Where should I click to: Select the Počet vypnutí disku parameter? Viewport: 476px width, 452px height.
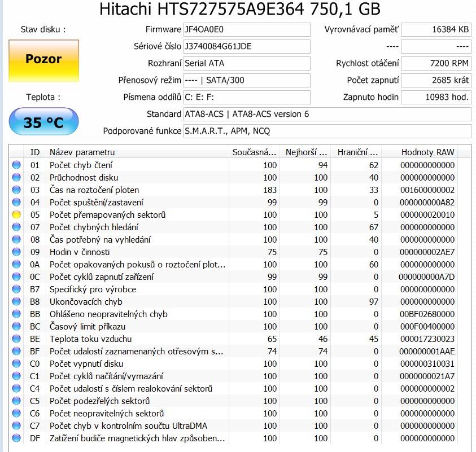click(86, 364)
